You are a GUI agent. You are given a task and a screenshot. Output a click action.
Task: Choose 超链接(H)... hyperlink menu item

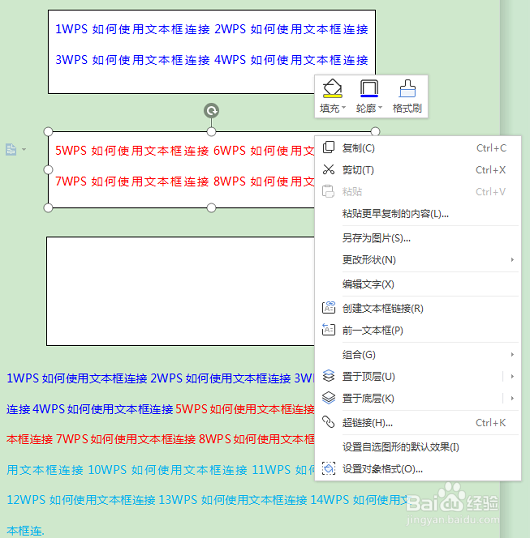coord(417,423)
